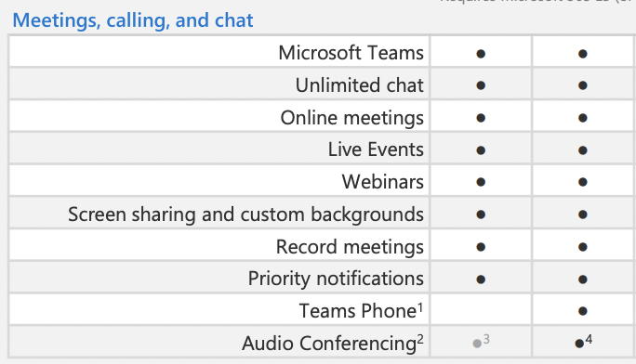Select the "Audio Conferencing" row label

pyautogui.click(x=333, y=344)
